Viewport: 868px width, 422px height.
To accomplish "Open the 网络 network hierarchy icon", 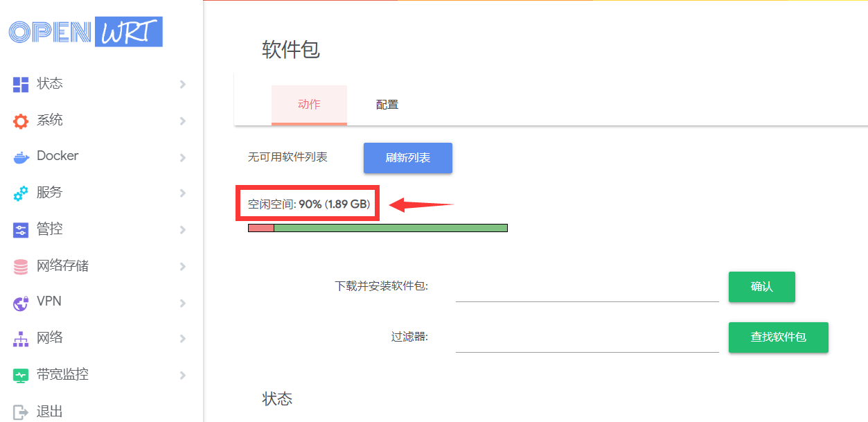I will point(22,338).
